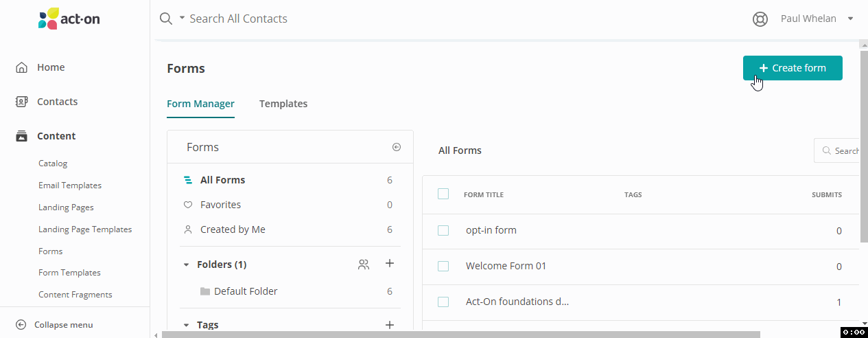The image size is (868, 338).
Task: Switch to the Templates tab
Action: pyautogui.click(x=283, y=104)
